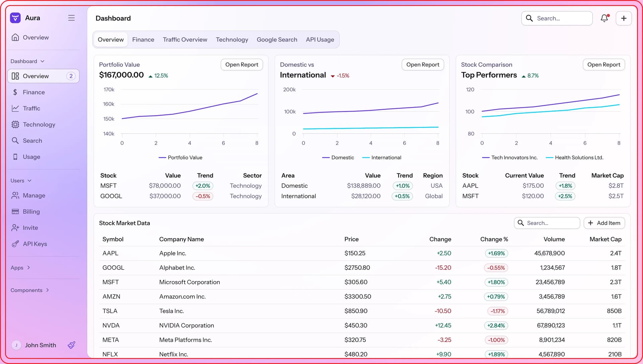
Task: Toggle the sidebar hamburger menu icon
Action: pyautogui.click(x=71, y=18)
